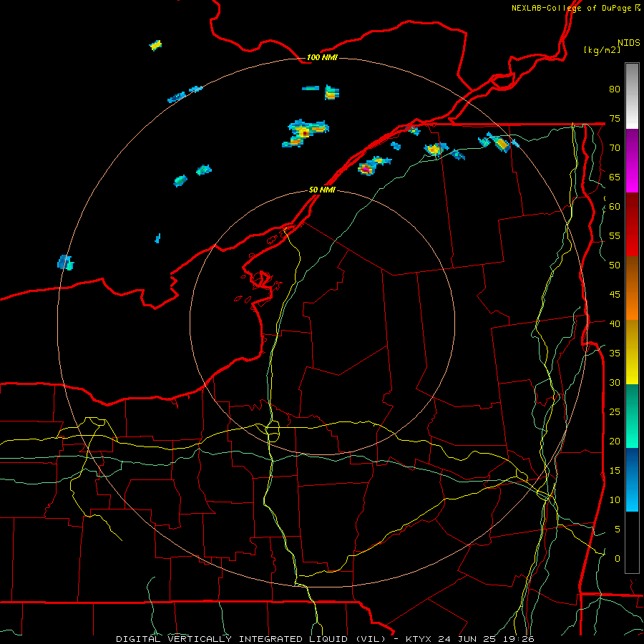Screen dimensions: 644x644
Task: Pick the orange-brown segment of the color bar
Action: (632, 288)
